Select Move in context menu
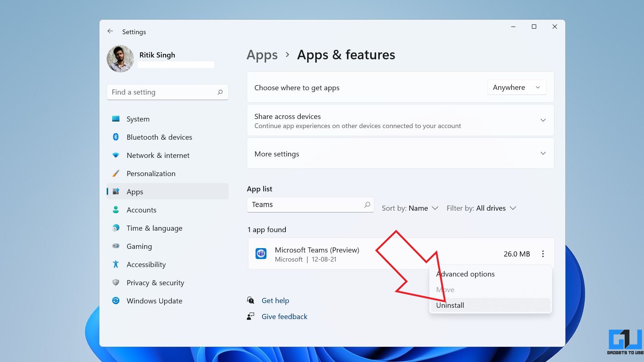 (490, 290)
